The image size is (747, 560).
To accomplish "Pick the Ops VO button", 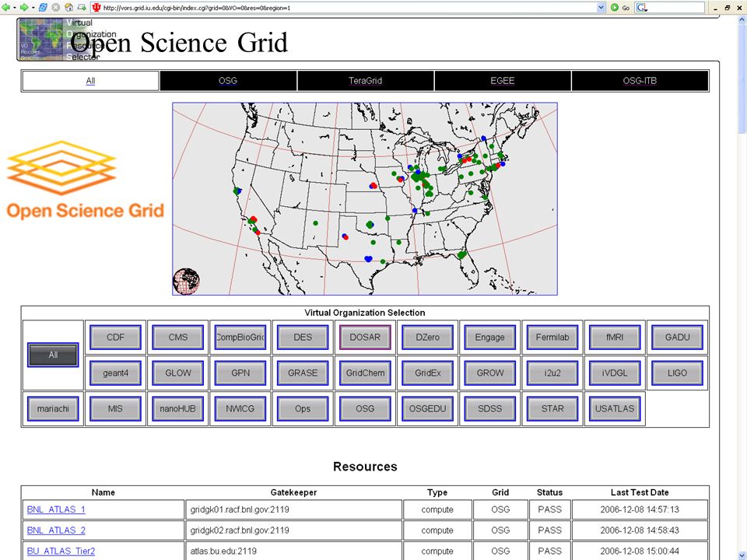I will coord(303,408).
